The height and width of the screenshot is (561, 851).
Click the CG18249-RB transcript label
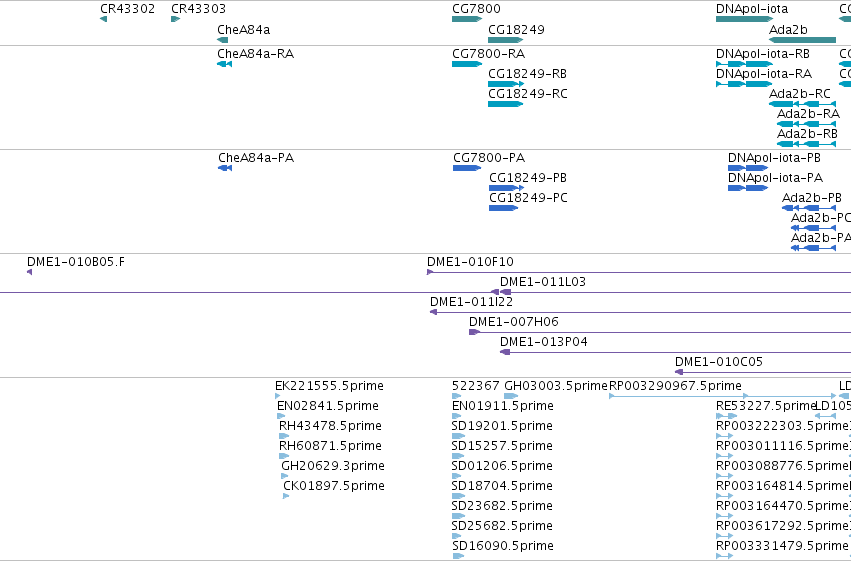pos(528,74)
